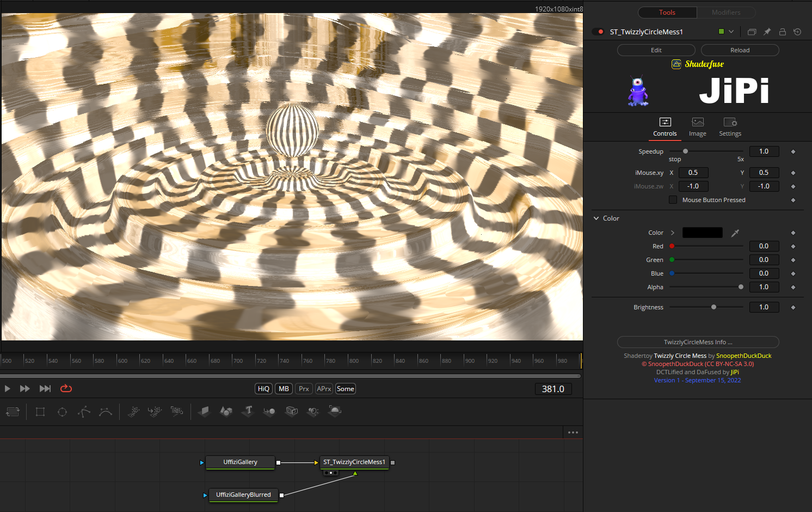Toggle the red loop playback button
Screen dimensions: 812x512
point(66,388)
